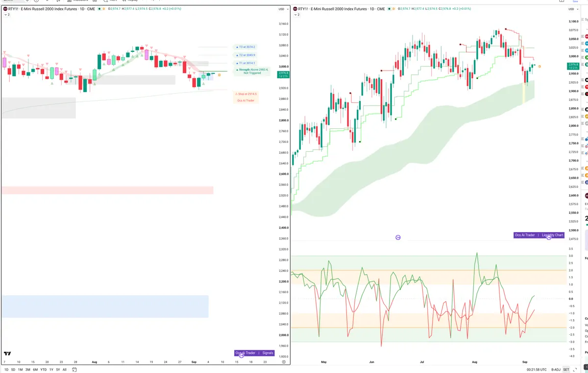588x373 pixels.
Task: Click Stop at 2914.5 label
Action: 246,94
